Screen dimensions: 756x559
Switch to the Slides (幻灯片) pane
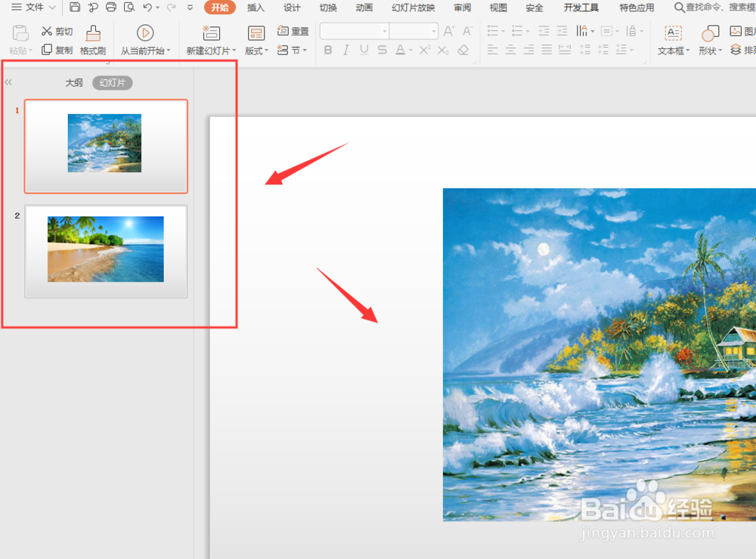113,83
